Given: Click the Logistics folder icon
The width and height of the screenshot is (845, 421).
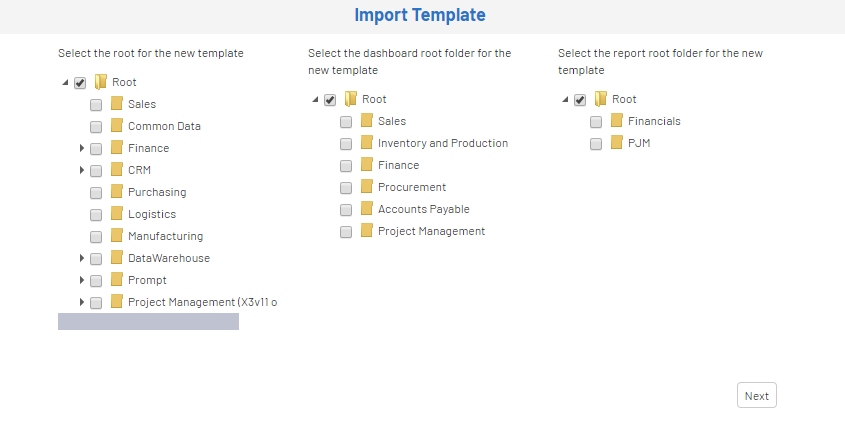Looking at the screenshot, I should coord(117,213).
